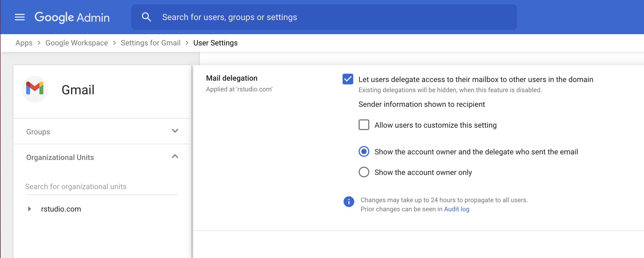The height and width of the screenshot is (258, 644).
Task: Enable Allow users to customize this setting
Action: coord(364,125)
